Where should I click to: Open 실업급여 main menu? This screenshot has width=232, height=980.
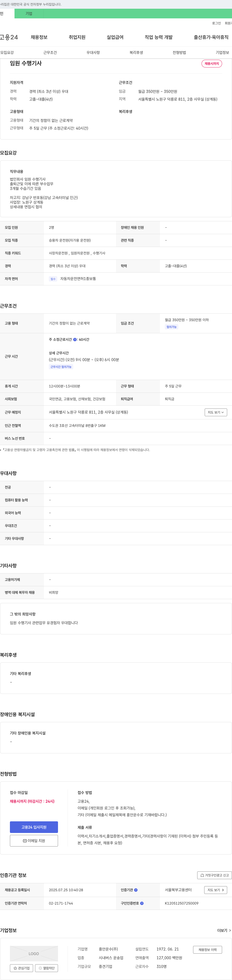pyautogui.click(x=115, y=37)
